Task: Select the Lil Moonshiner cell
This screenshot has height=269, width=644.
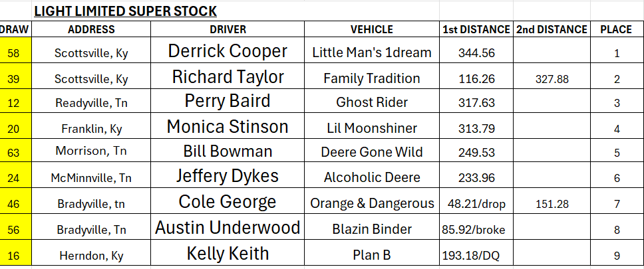Action: coord(372,126)
